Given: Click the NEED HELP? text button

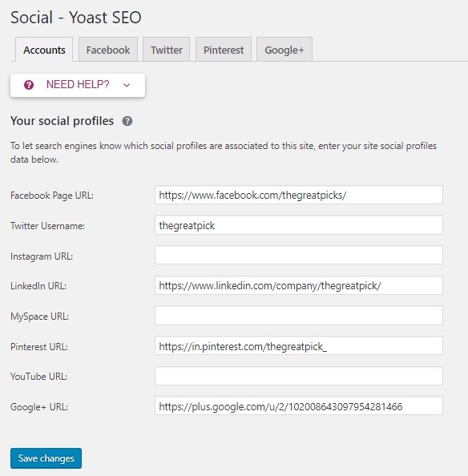Looking at the screenshot, I should click(x=78, y=85).
